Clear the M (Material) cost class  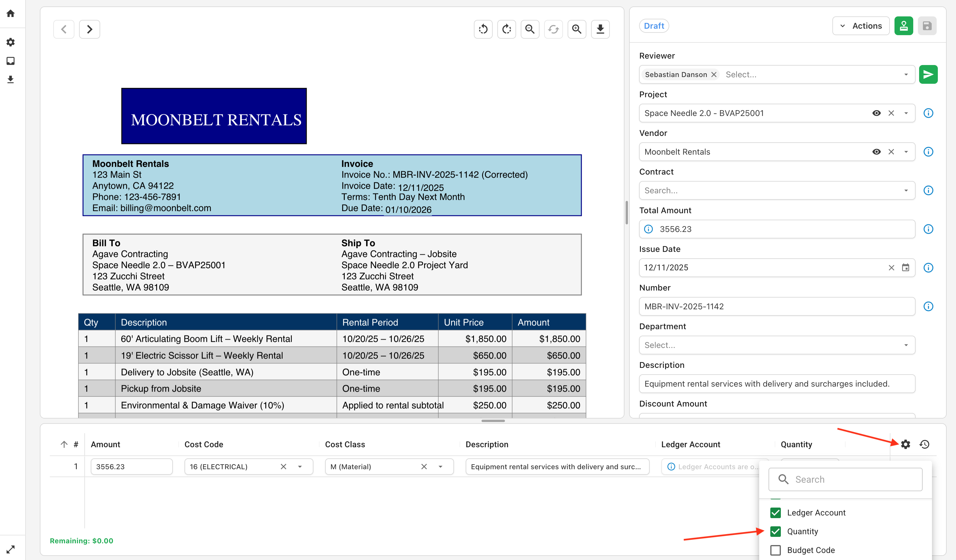click(x=424, y=467)
